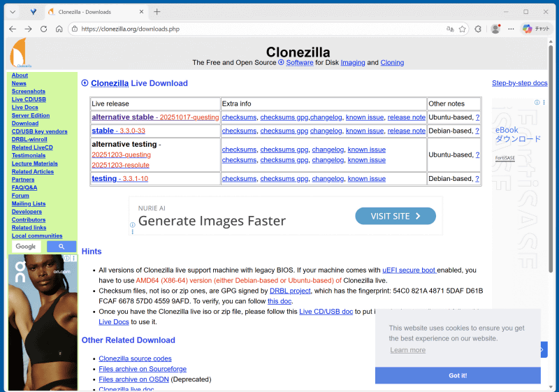Open a new browser tab
The width and height of the screenshot is (559, 392).
click(x=157, y=12)
